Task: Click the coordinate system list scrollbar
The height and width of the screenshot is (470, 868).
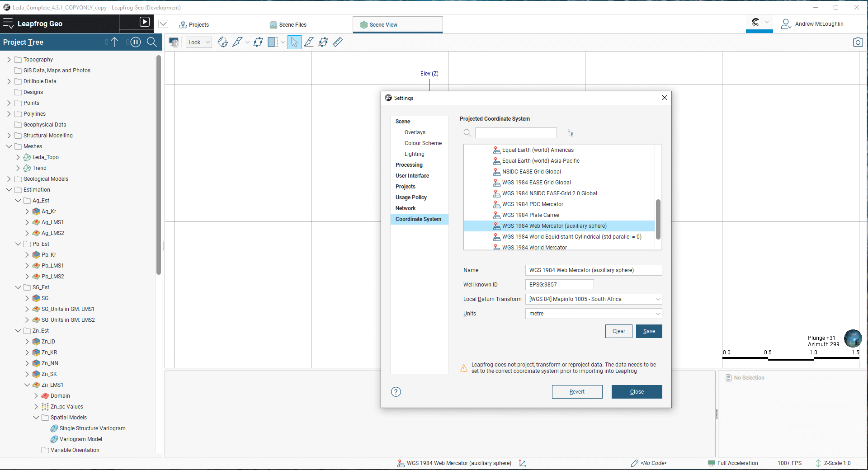Action: coord(658,220)
